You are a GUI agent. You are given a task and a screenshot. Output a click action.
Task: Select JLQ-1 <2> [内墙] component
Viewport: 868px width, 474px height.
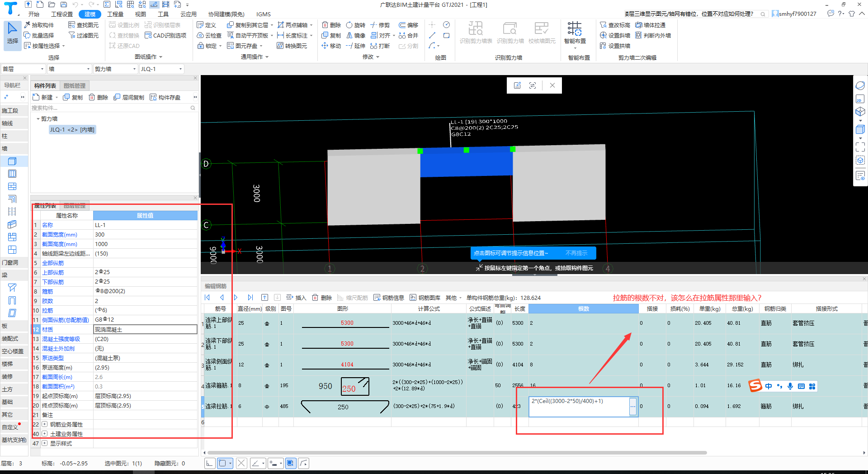[72, 130]
